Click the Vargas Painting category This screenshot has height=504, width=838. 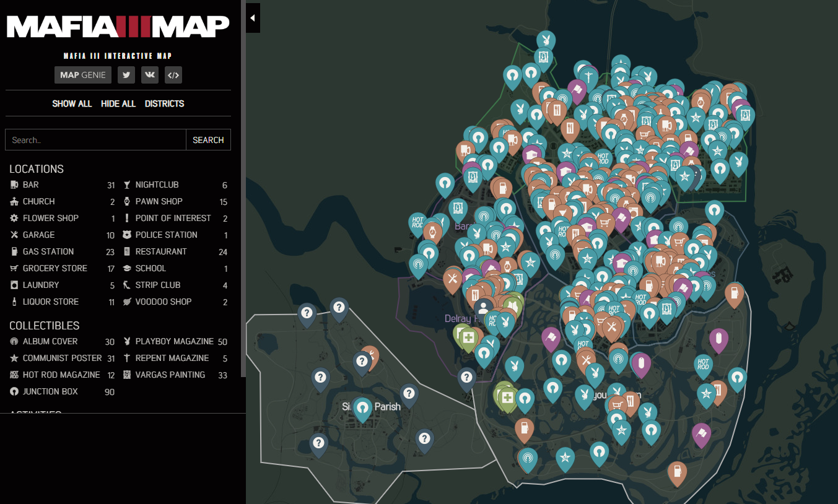175,375
